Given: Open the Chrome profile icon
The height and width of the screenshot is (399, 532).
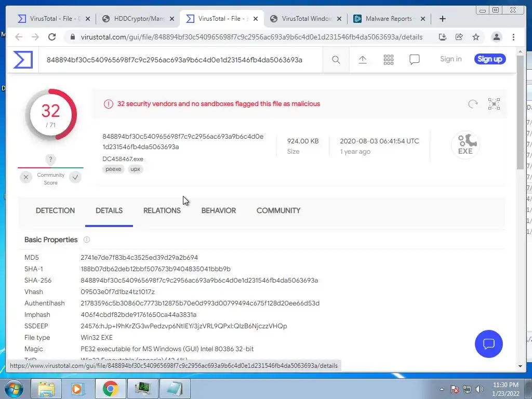Looking at the screenshot, I should coord(496,37).
